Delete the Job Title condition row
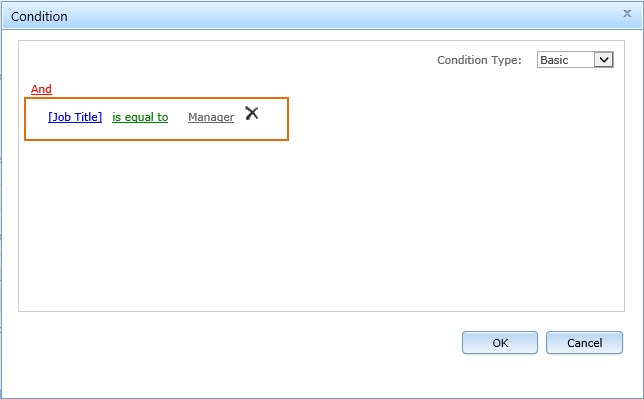Viewport: 644px width, 399px height. (x=252, y=113)
